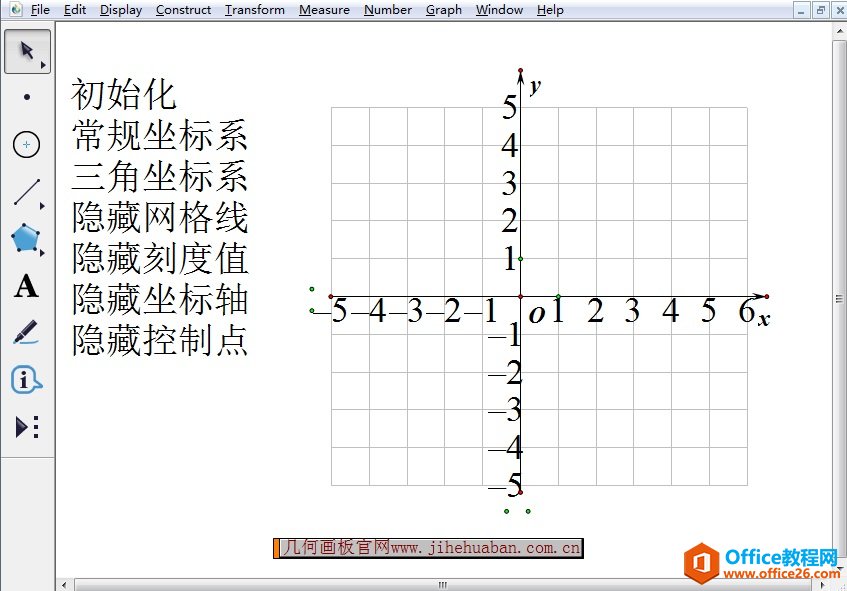
Task: Select the Marker pen tool
Action: pyautogui.click(x=27, y=333)
